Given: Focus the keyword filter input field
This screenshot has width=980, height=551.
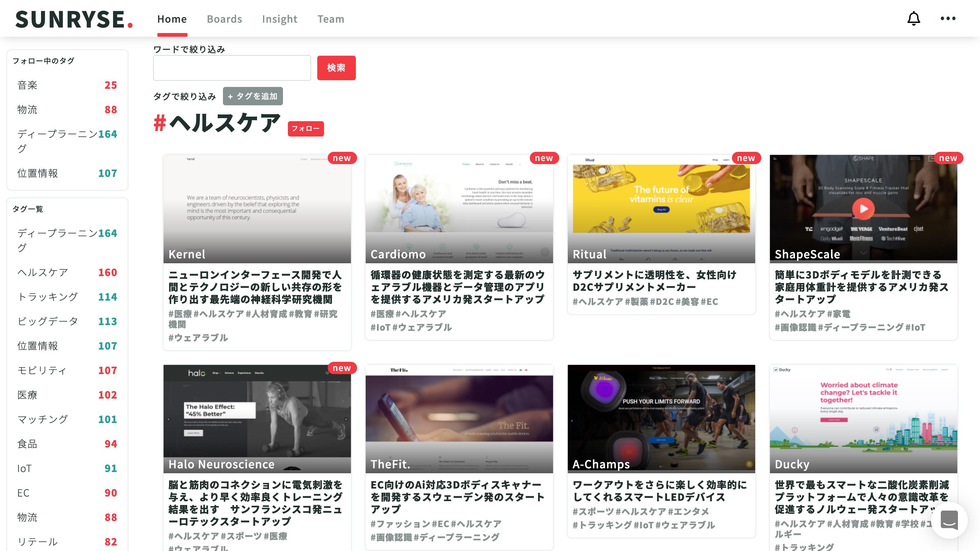Looking at the screenshot, I should coord(232,68).
